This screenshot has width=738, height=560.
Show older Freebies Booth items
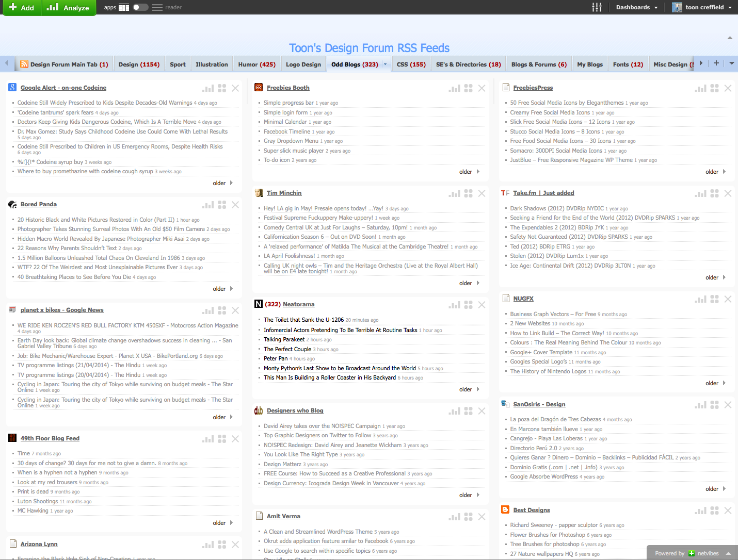[469, 172]
